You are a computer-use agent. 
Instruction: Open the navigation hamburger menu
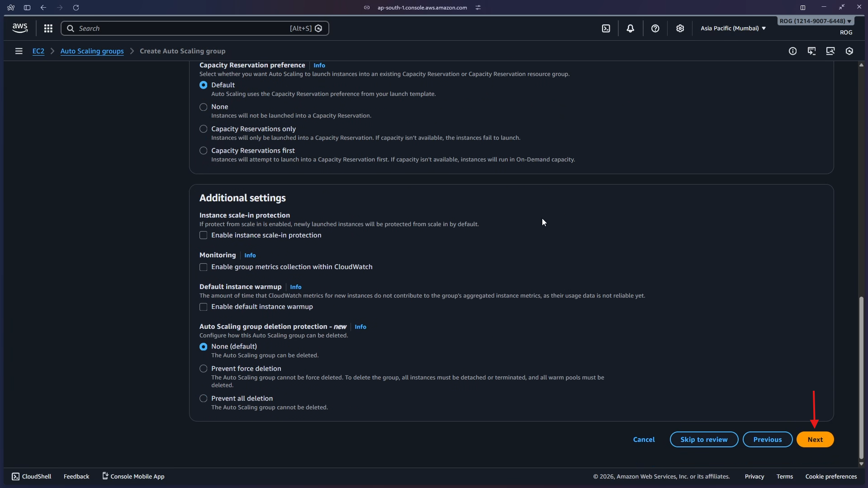19,51
